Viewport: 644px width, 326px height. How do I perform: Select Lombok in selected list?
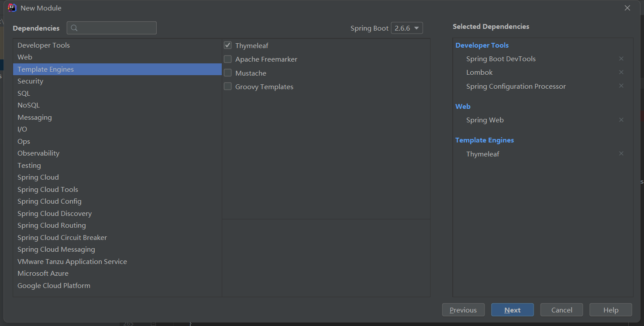pyautogui.click(x=479, y=72)
